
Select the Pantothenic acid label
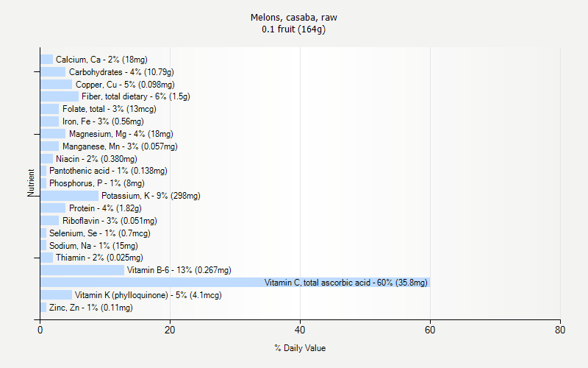(x=108, y=171)
